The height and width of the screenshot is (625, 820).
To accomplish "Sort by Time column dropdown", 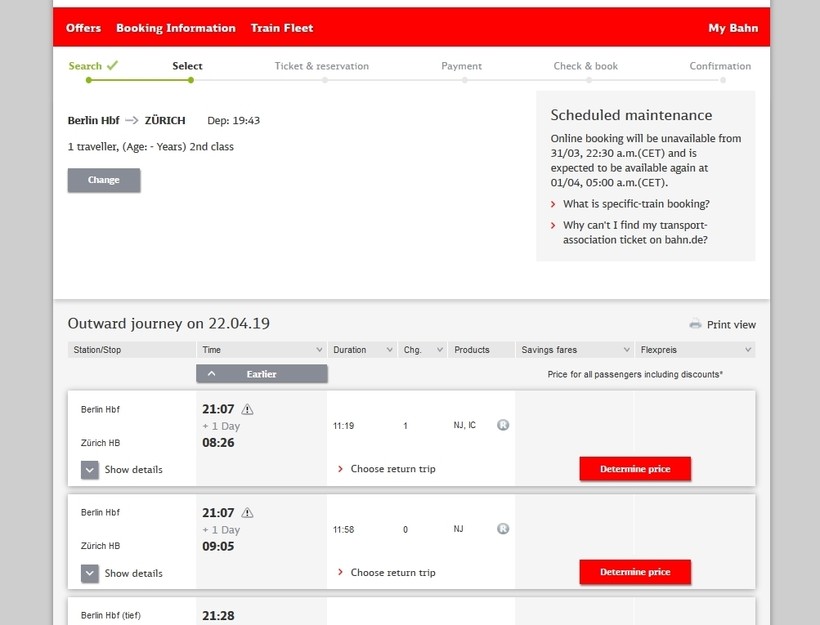I will point(319,350).
